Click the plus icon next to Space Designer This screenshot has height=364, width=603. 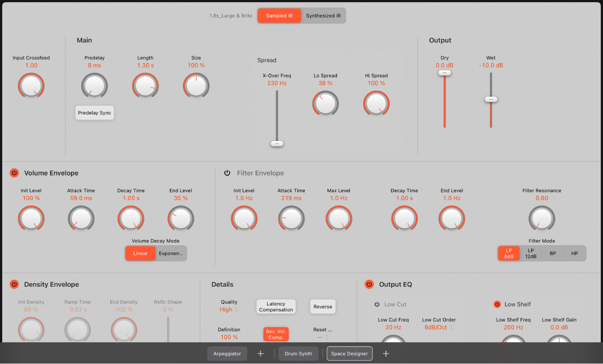[x=385, y=353]
